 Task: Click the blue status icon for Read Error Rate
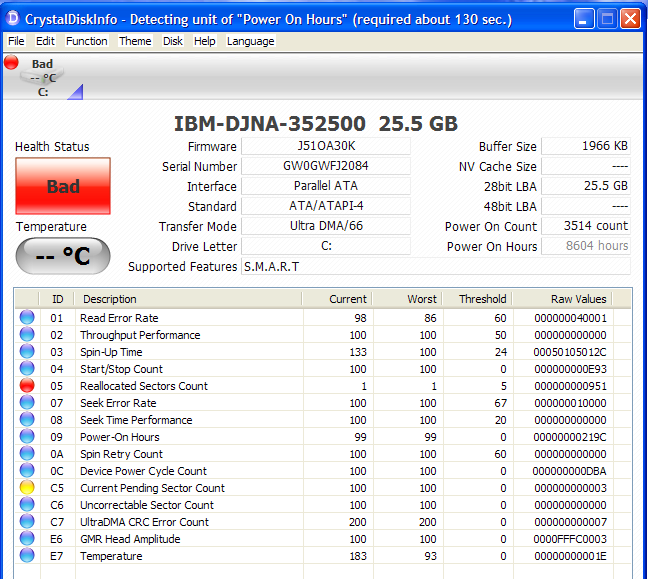pyautogui.click(x=27, y=317)
